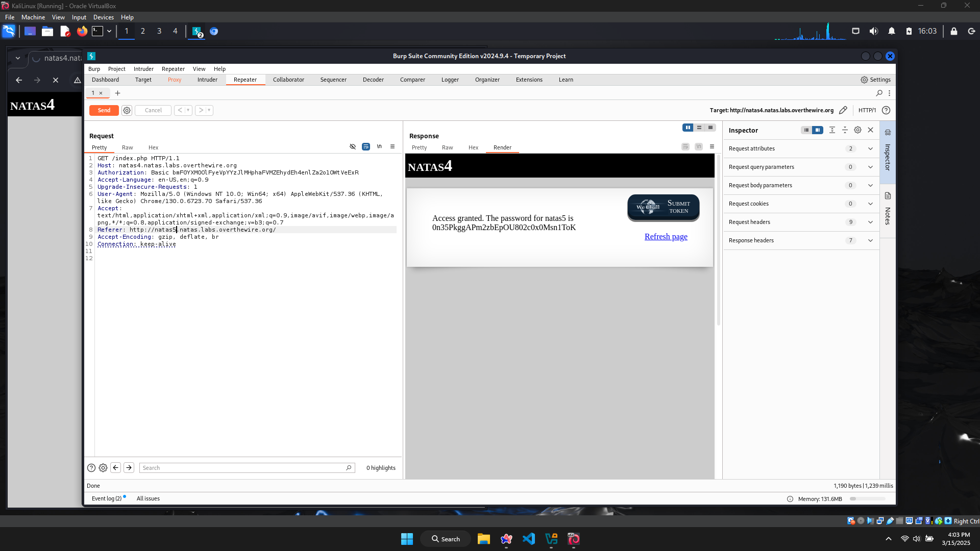This screenshot has height=551, width=980.
Task: Open All issues panel
Action: point(148,498)
